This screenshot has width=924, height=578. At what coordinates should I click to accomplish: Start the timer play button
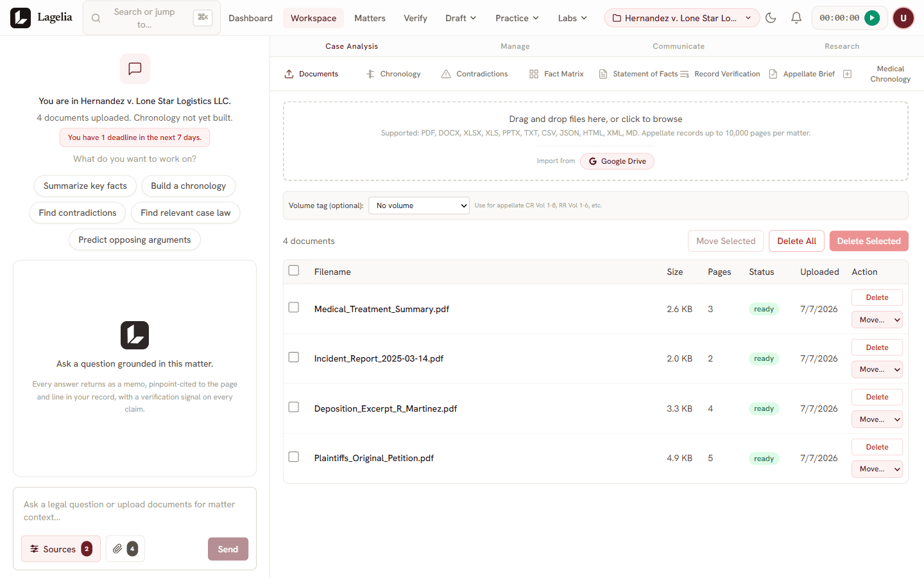coord(872,18)
